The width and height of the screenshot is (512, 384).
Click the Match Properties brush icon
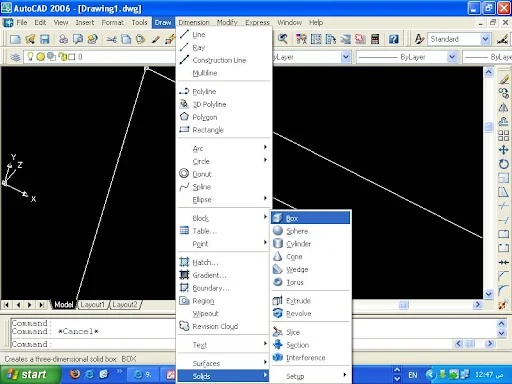[155, 39]
